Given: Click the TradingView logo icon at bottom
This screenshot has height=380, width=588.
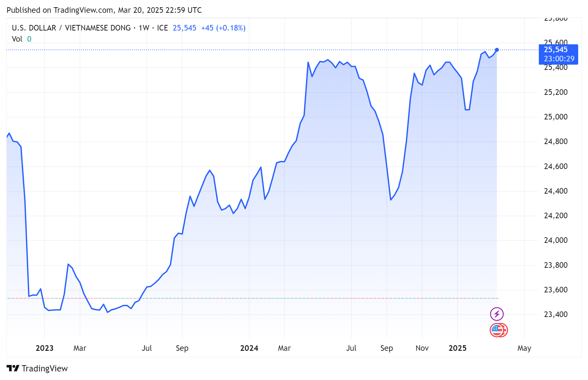Looking at the screenshot, I should (x=13, y=369).
